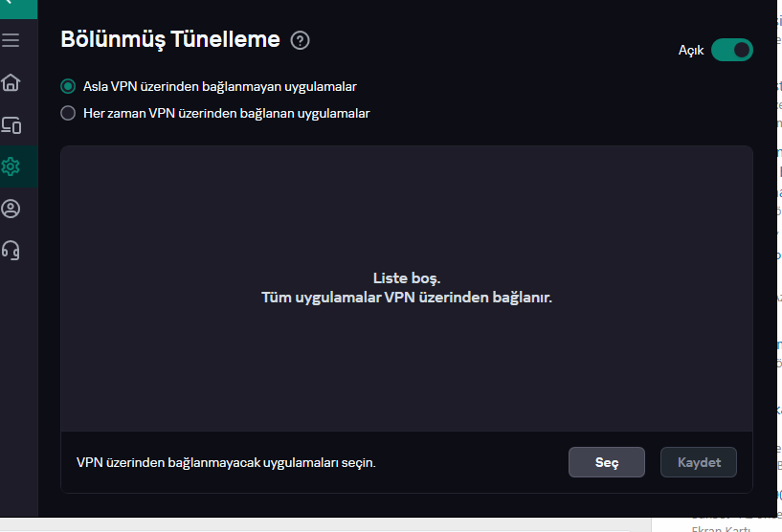
Task: Click the Bölünmüş Tünelleme page title
Action: click(170, 39)
